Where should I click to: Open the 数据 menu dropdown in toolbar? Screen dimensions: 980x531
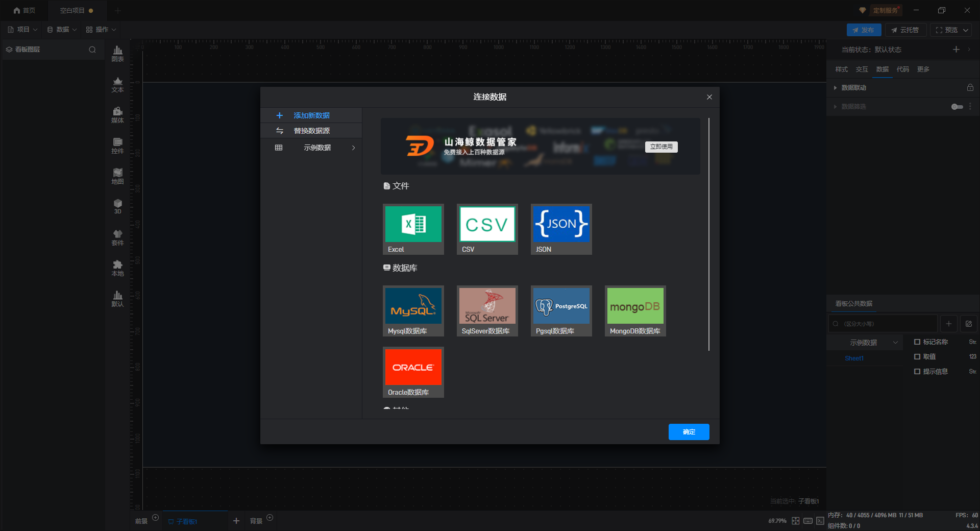click(x=62, y=30)
